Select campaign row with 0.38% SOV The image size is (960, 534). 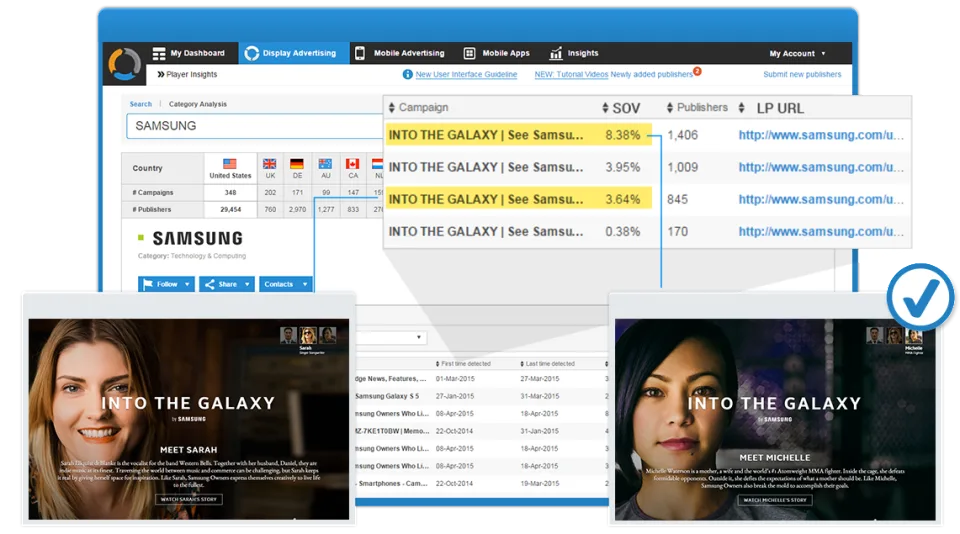(647, 231)
